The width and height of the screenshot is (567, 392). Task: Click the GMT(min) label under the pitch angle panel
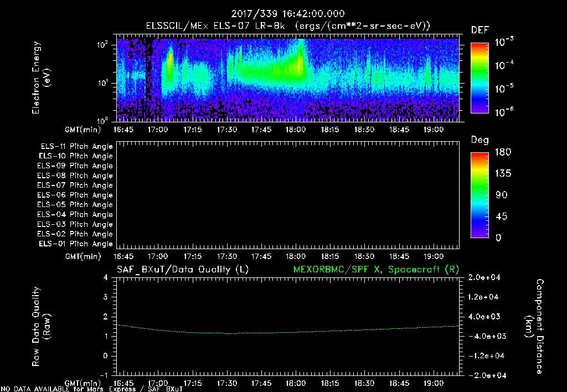(x=83, y=256)
